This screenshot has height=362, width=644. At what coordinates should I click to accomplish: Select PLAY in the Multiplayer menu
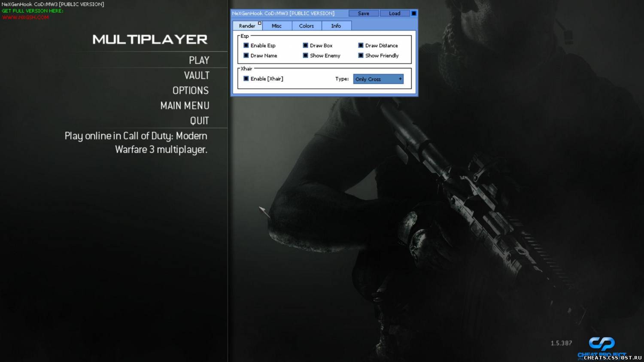pos(199,61)
